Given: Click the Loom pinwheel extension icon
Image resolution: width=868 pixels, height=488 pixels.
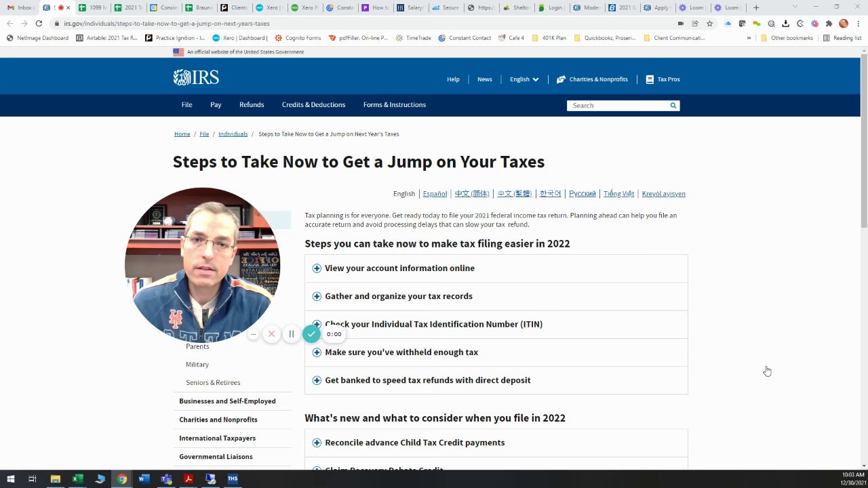Looking at the screenshot, I should point(814,24).
